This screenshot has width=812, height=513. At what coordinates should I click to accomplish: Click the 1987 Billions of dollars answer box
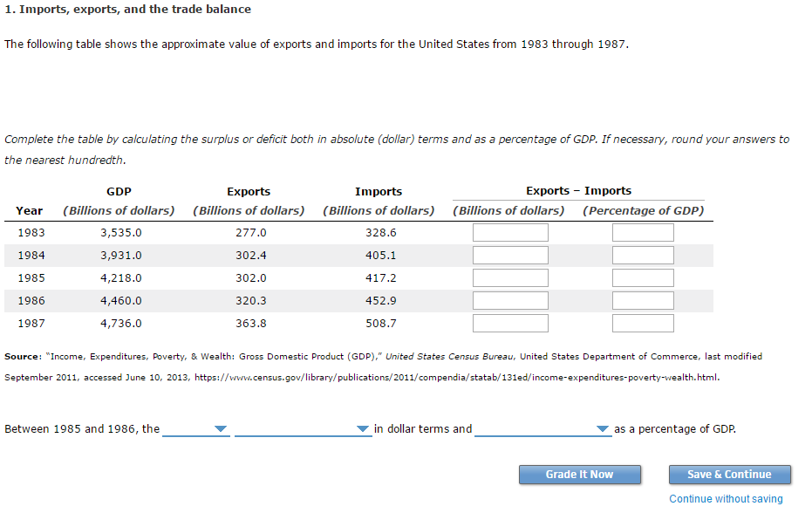coord(510,323)
